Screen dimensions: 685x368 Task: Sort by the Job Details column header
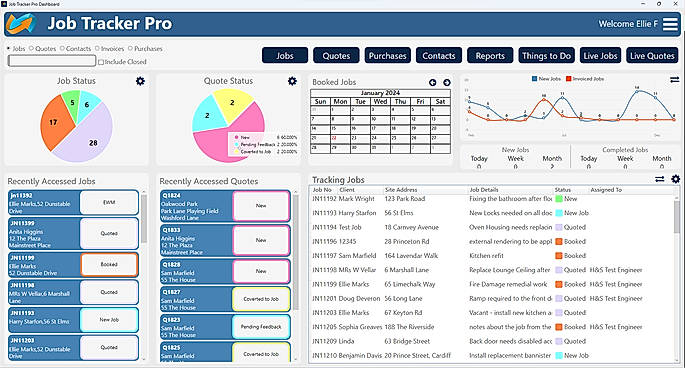point(483,190)
